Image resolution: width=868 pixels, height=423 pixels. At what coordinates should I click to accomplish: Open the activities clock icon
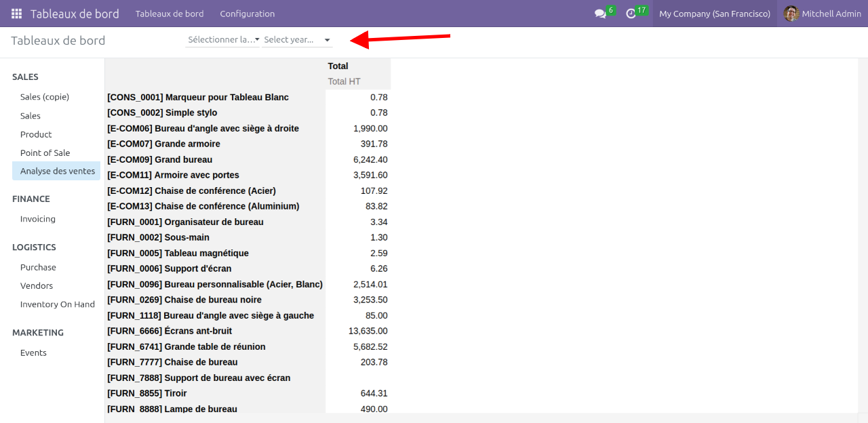631,14
